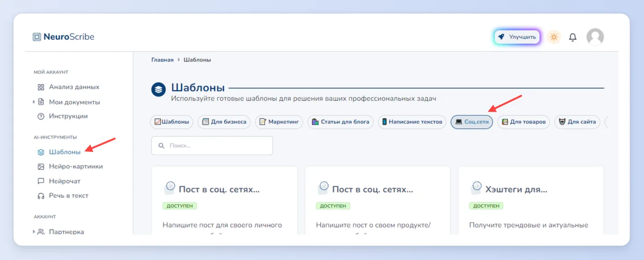The width and height of the screenshot is (644, 260).
Task: Select the Статьи для блога chip
Action: [x=340, y=122]
